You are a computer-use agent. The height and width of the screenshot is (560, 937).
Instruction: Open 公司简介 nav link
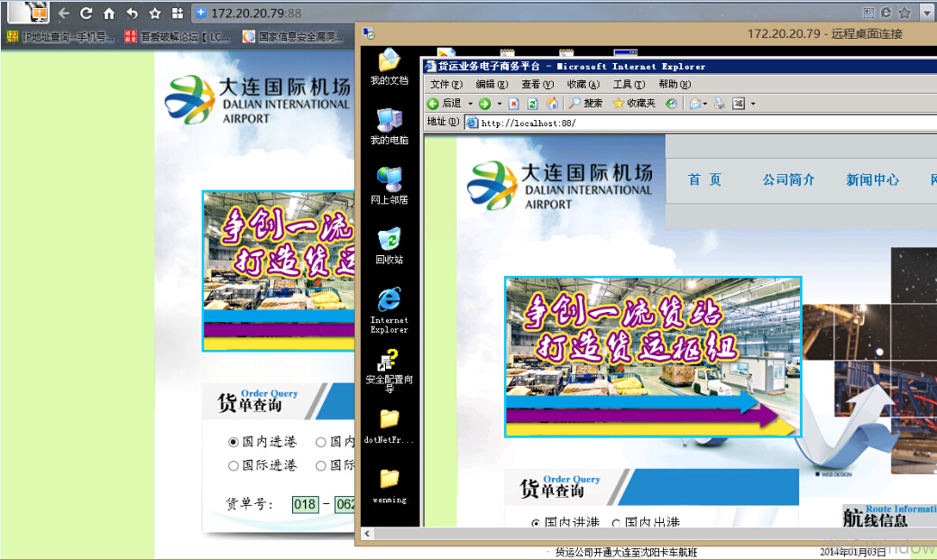point(788,179)
